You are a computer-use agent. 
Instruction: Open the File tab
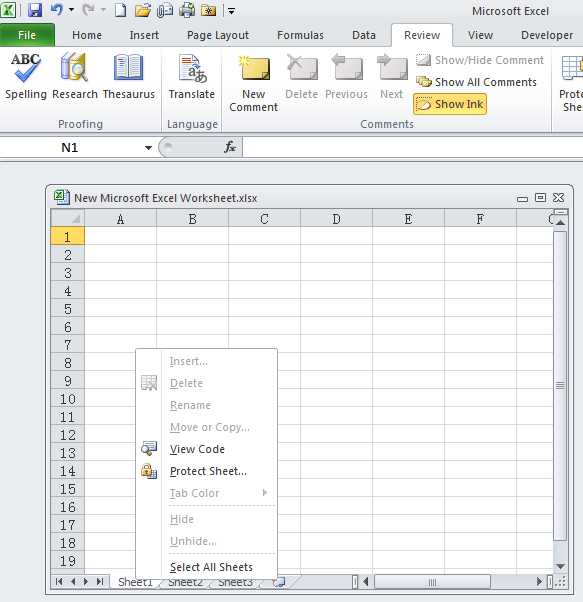point(27,35)
